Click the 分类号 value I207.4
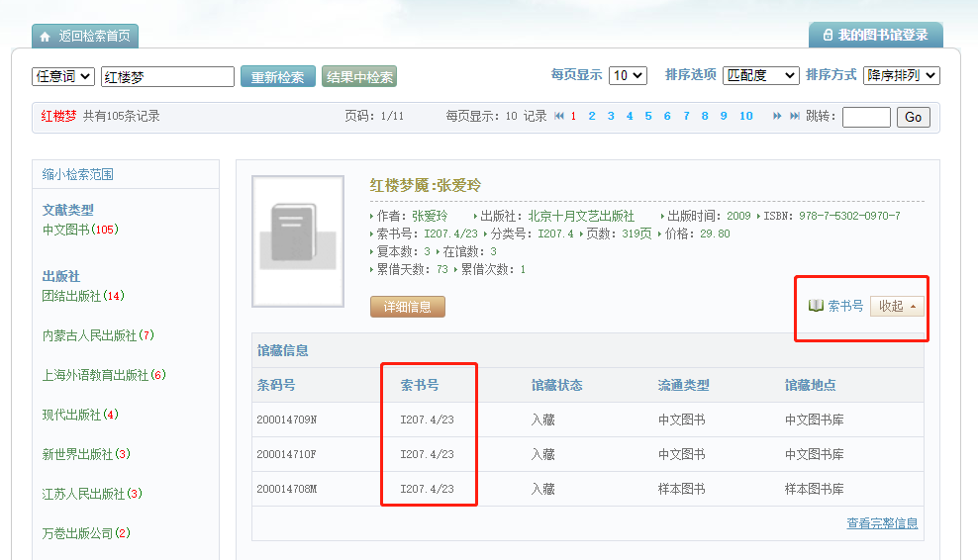Screen dimensions: 978x560 (x=555, y=233)
